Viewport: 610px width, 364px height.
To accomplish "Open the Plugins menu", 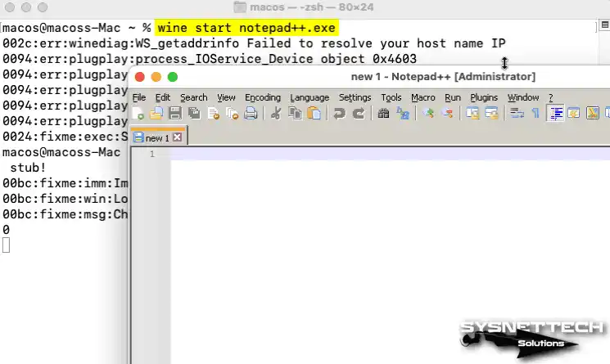I will 484,97.
